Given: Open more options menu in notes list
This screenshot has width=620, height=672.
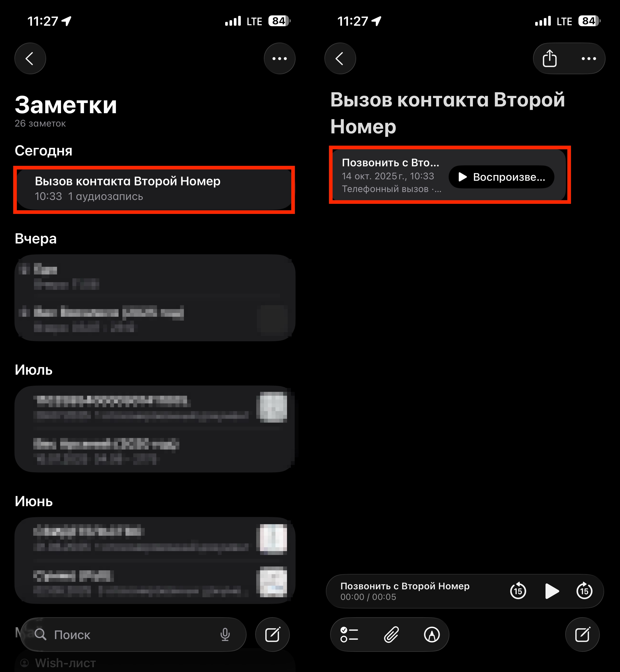Looking at the screenshot, I should point(279,58).
